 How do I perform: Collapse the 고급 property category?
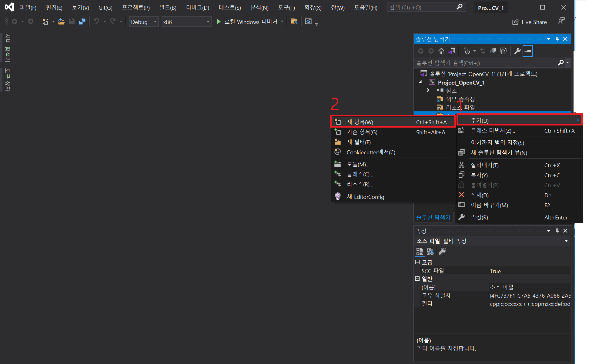coord(417,262)
